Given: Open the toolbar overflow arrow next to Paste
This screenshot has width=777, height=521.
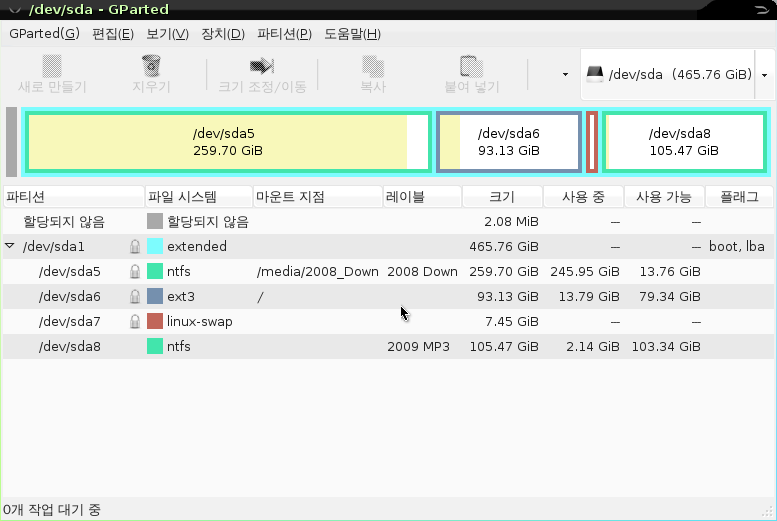Looking at the screenshot, I should (565, 74).
